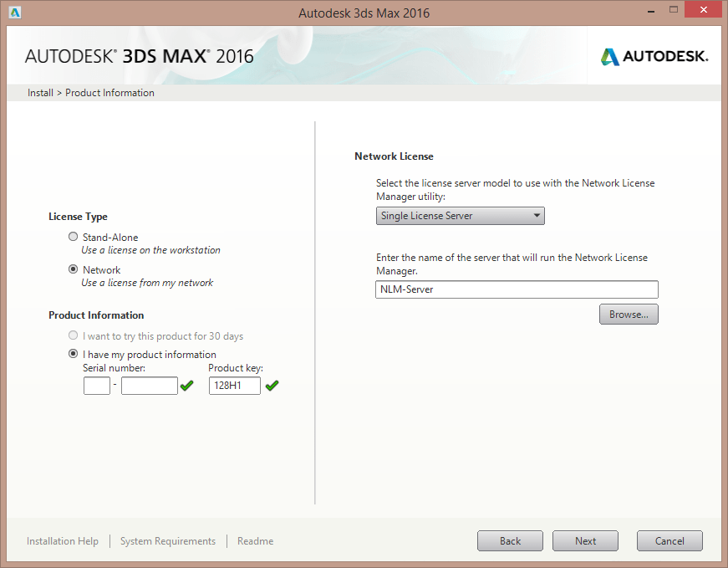The width and height of the screenshot is (728, 568).
Task: Select the 30-day trial option
Action: (x=74, y=336)
